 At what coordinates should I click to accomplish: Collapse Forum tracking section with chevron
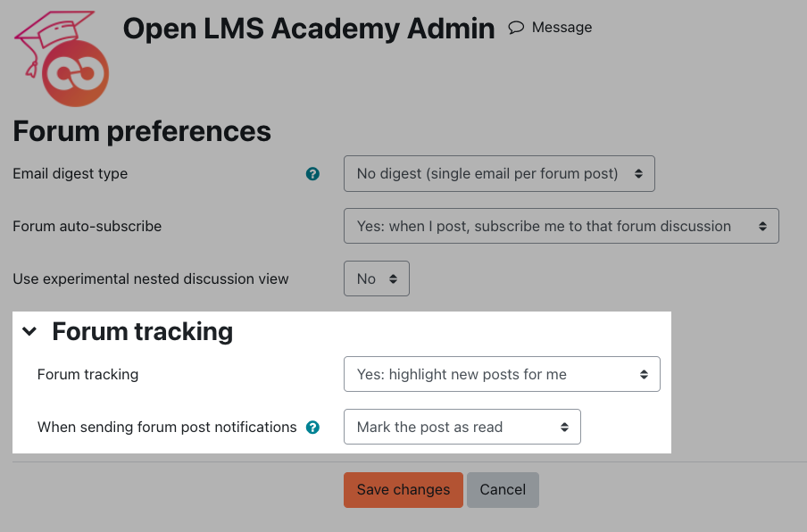coord(29,331)
